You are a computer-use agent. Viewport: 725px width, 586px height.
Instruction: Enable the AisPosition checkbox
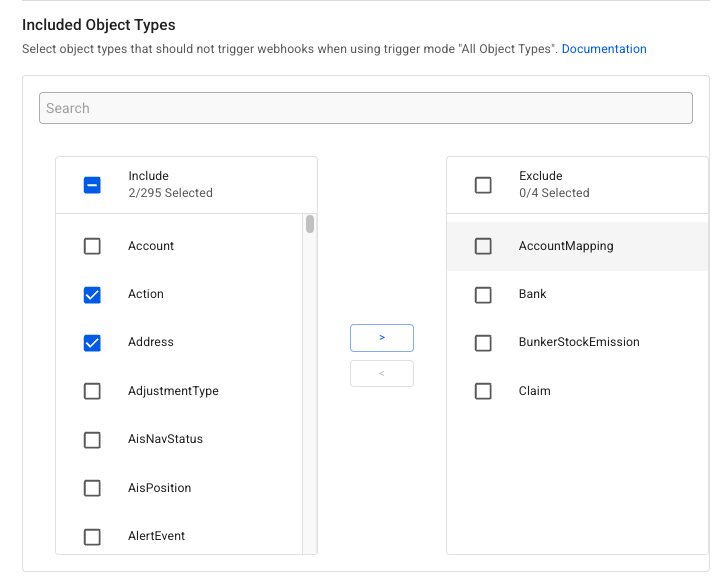92,488
